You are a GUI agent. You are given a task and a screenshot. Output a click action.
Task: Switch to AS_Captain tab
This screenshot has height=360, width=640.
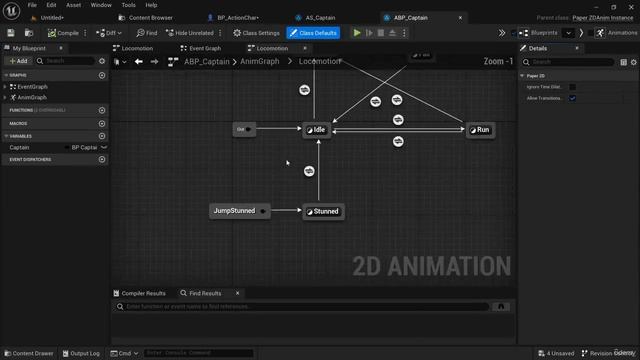[316, 18]
